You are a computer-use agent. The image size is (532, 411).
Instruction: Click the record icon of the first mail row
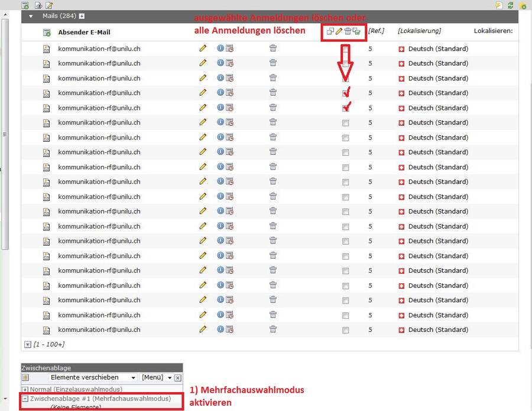[x=47, y=49]
